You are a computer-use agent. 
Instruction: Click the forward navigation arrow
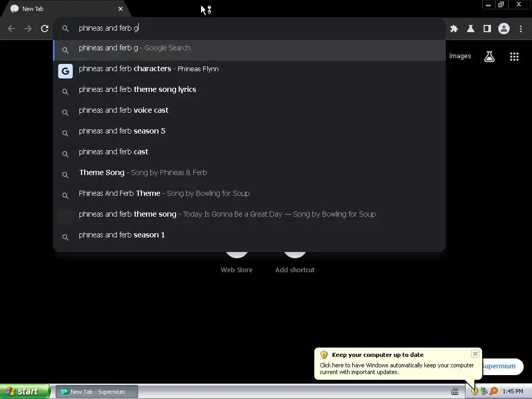pyautogui.click(x=28, y=29)
